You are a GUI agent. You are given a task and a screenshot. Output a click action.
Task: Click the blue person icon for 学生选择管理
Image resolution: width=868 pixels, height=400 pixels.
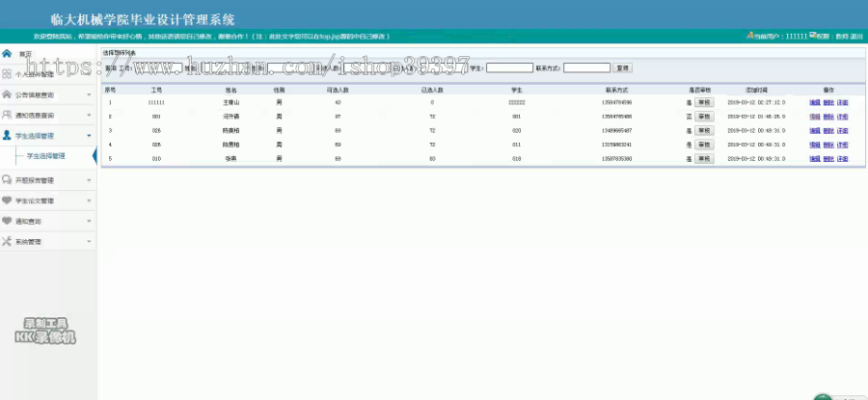[x=7, y=136]
